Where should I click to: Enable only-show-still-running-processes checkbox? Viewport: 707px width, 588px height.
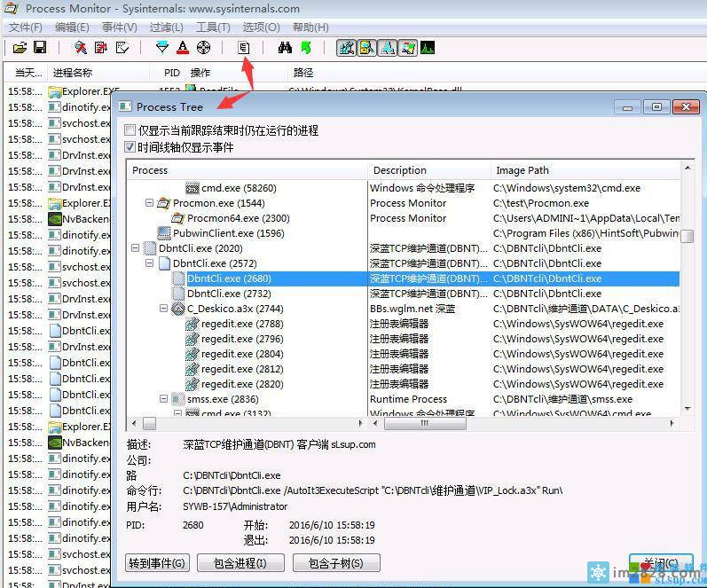[131, 130]
